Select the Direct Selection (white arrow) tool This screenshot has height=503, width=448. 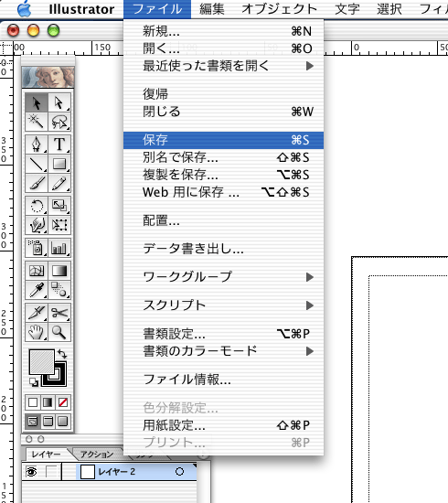pyautogui.click(x=59, y=103)
